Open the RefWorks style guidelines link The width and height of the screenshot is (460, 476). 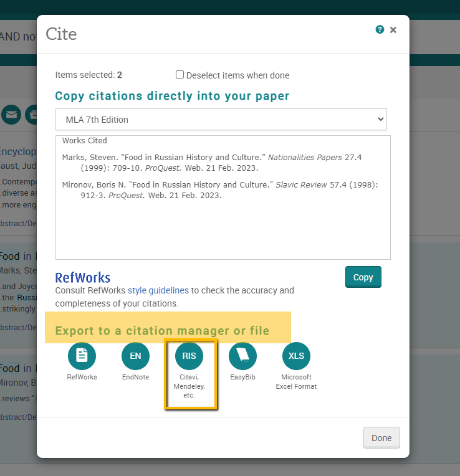coord(158,290)
